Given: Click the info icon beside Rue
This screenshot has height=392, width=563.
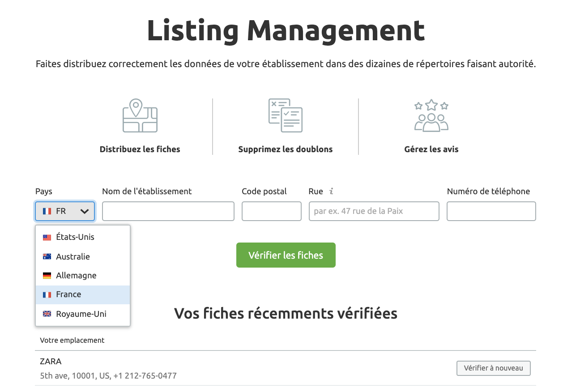Looking at the screenshot, I should (x=331, y=192).
